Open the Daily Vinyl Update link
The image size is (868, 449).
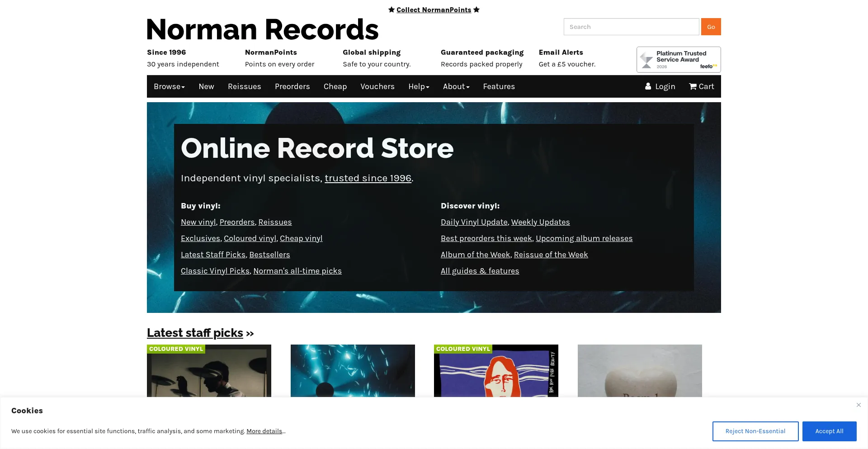point(474,222)
